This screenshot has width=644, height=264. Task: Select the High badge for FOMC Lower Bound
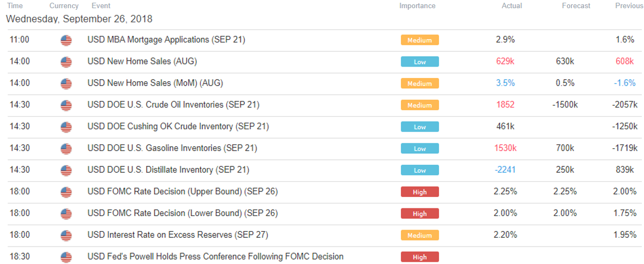(x=420, y=213)
